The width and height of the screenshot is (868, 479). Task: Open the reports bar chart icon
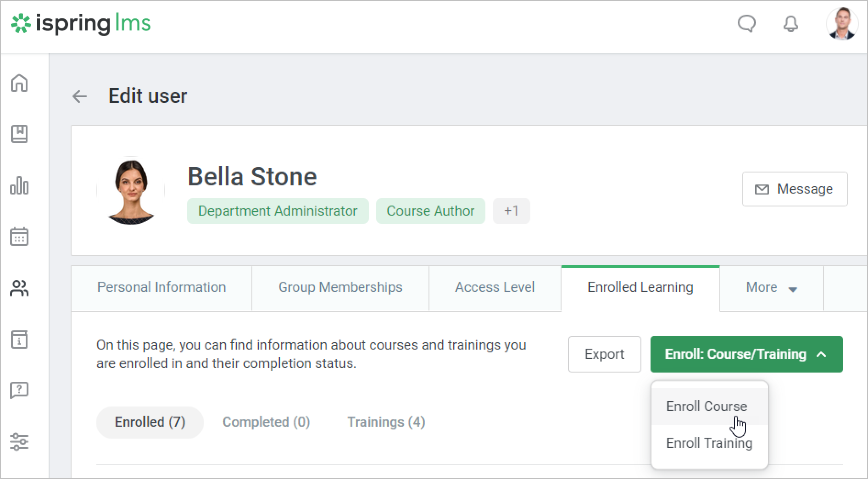click(x=19, y=185)
